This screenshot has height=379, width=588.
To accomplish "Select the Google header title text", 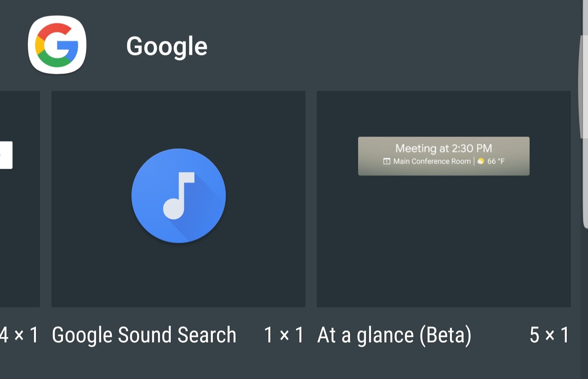I will 167,46.
